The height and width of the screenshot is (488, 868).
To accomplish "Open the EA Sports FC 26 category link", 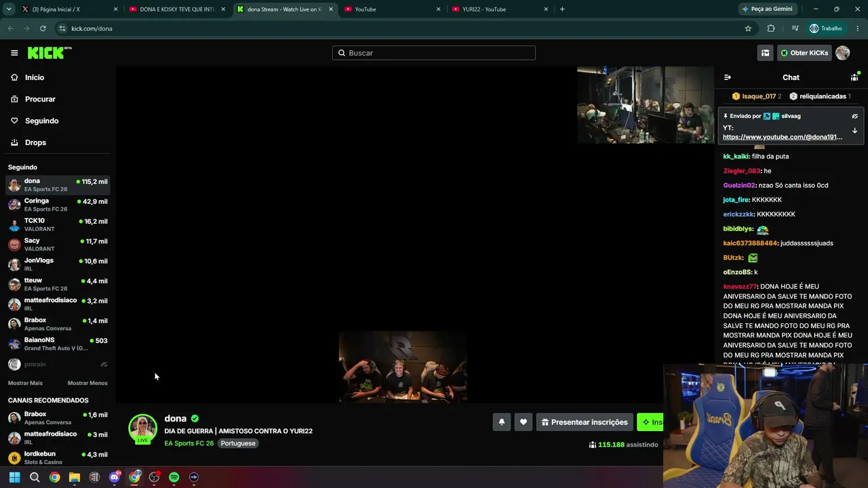I will click(x=189, y=443).
